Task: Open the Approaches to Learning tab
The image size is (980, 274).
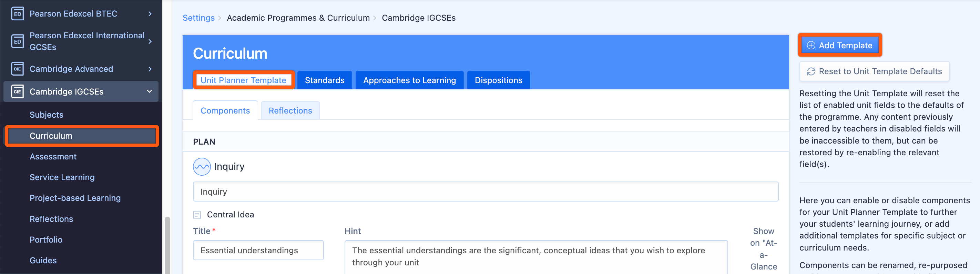Action: click(x=409, y=80)
